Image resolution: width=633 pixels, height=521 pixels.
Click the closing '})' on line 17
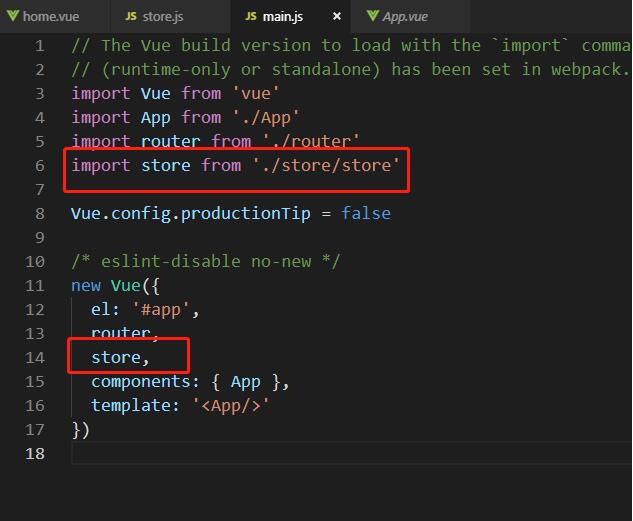tap(80, 430)
